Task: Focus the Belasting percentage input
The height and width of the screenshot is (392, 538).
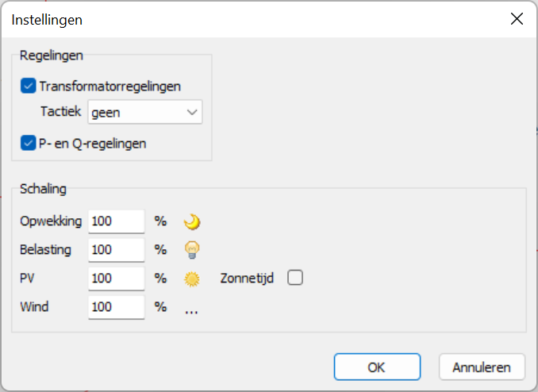Action: click(x=116, y=250)
